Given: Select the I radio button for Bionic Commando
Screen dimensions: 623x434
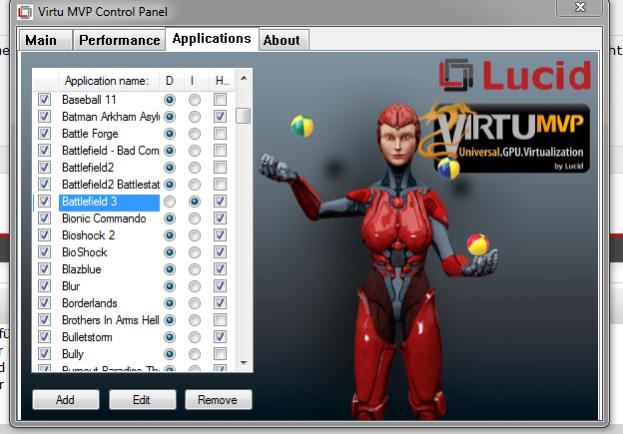Looking at the screenshot, I should click(x=195, y=219).
